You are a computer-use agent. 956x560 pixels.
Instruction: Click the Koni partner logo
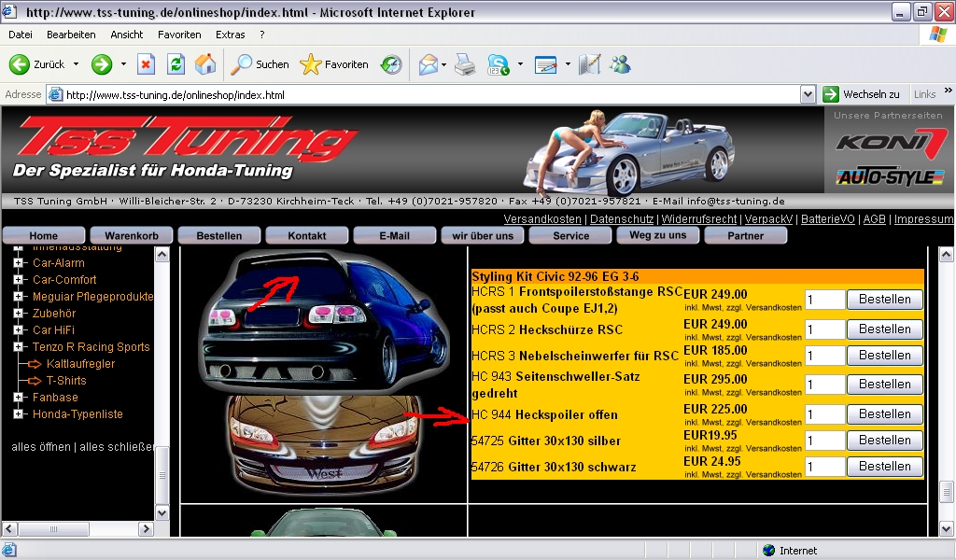pos(891,143)
